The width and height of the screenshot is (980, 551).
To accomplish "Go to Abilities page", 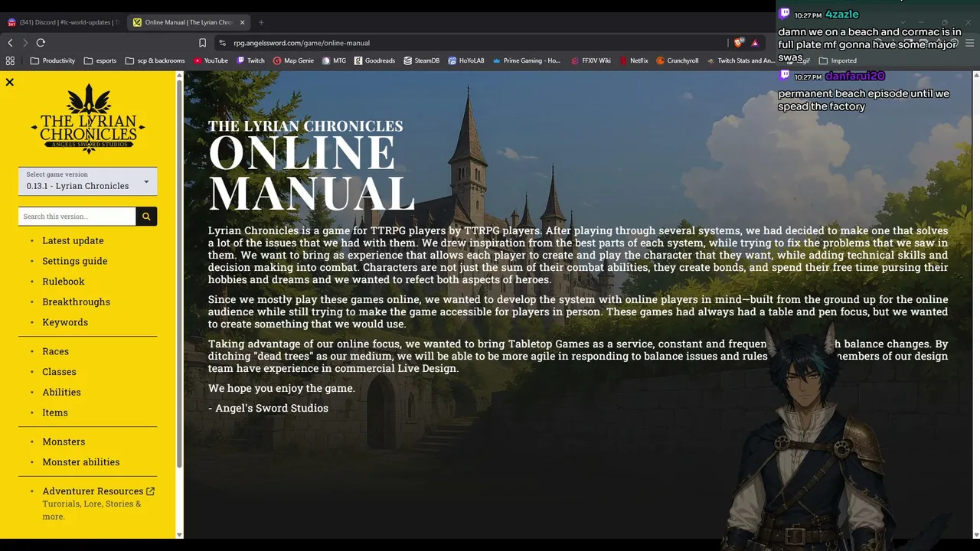I will tap(61, 392).
